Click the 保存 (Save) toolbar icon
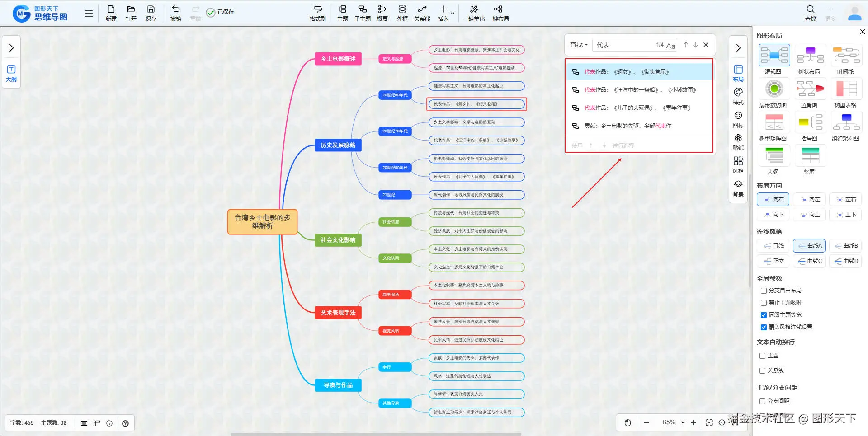 coord(151,13)
